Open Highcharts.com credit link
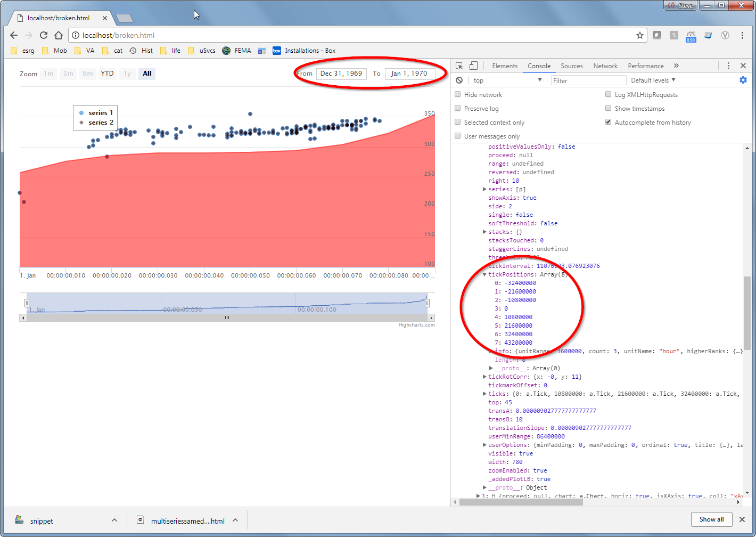 click(x=416, y=325)
